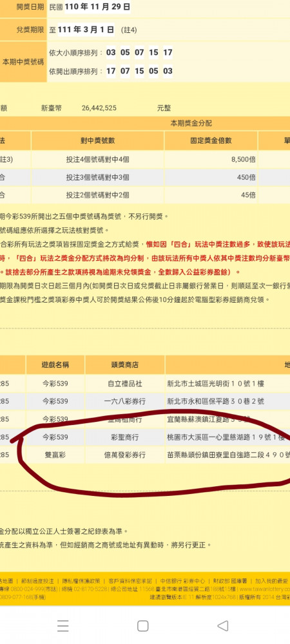Click the 投注4個號碼對中4個 cell
Image resolution: width=290 pixels, height=644 pixels.
(97, 159)
